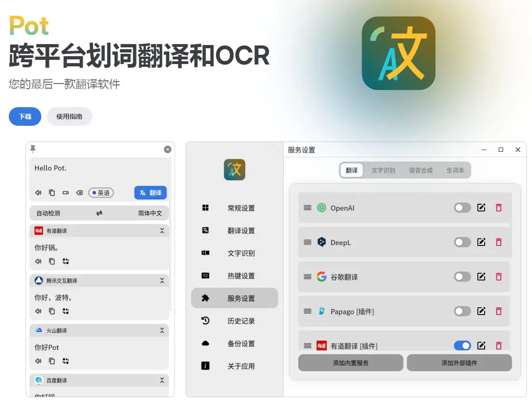Pin the translation window with the pin icon
The width and height of the screenshot is (532, 400).
coord(32,149)
